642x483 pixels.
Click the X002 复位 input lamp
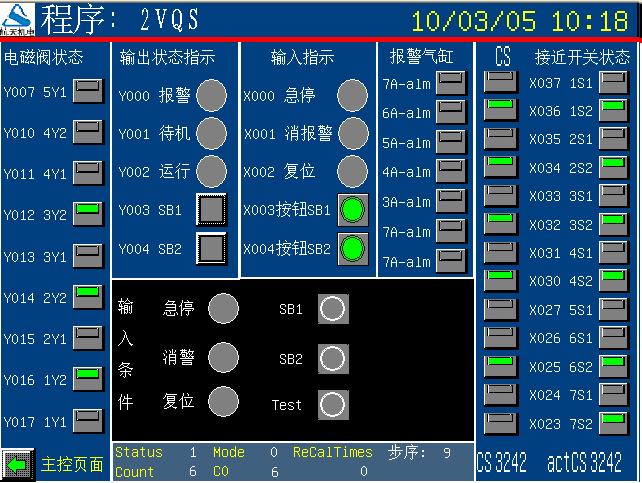pyautogui.click(x=352, y=171)
